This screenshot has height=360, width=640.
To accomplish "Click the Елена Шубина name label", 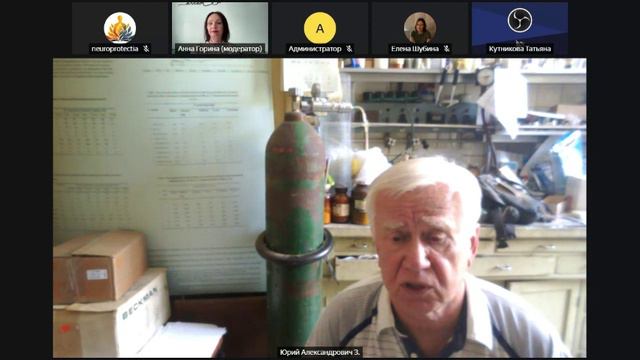I will pos(415,49).
